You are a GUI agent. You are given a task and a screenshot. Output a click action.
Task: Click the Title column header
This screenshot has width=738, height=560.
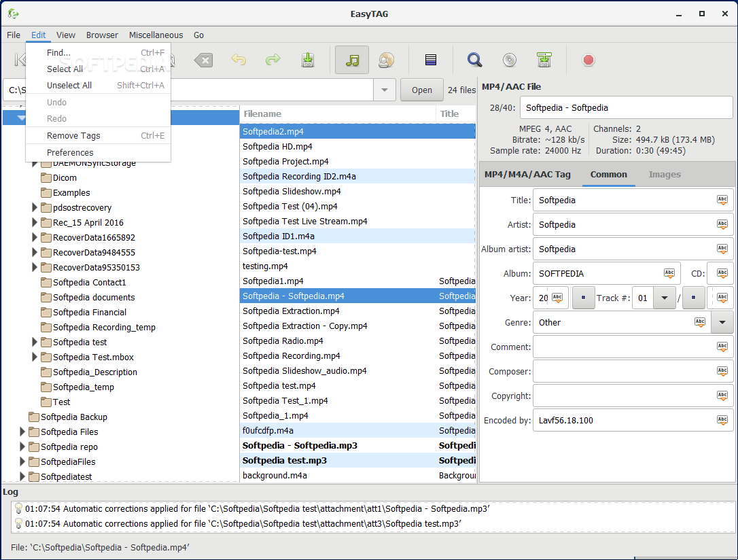point(456,114)
